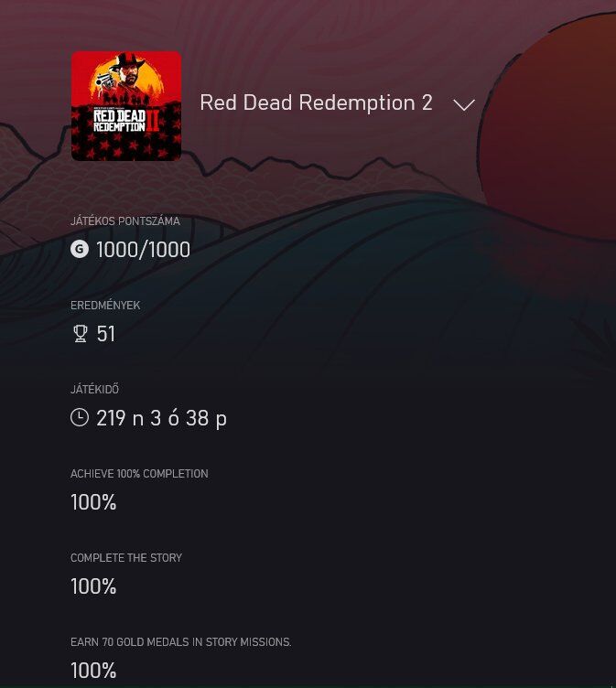Select the 100% value under Earn 70 Gold Medals
The width and height of the screenshot is (616, 688).
(93, 671)
